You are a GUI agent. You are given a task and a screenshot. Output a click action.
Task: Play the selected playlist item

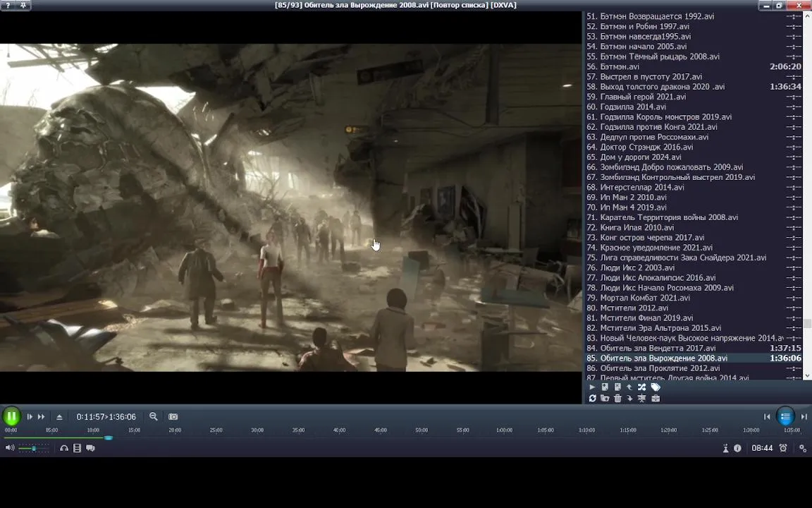592,387
